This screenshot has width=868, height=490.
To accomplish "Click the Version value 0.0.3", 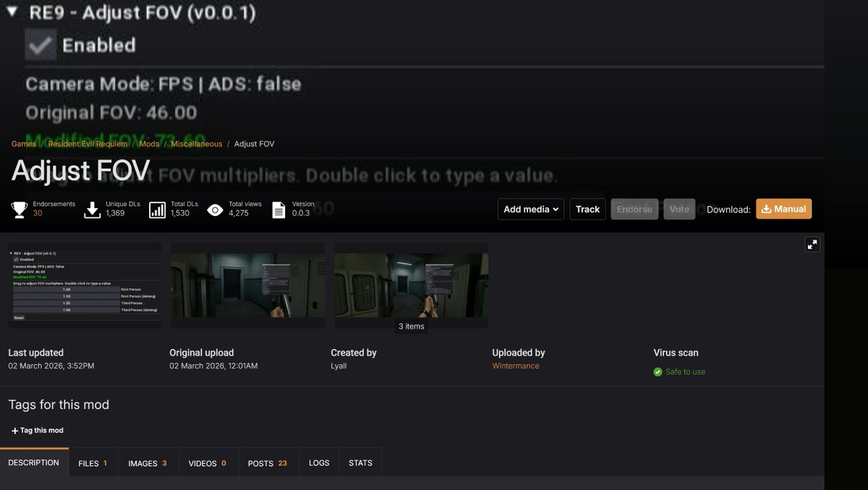I will [301, 213].
